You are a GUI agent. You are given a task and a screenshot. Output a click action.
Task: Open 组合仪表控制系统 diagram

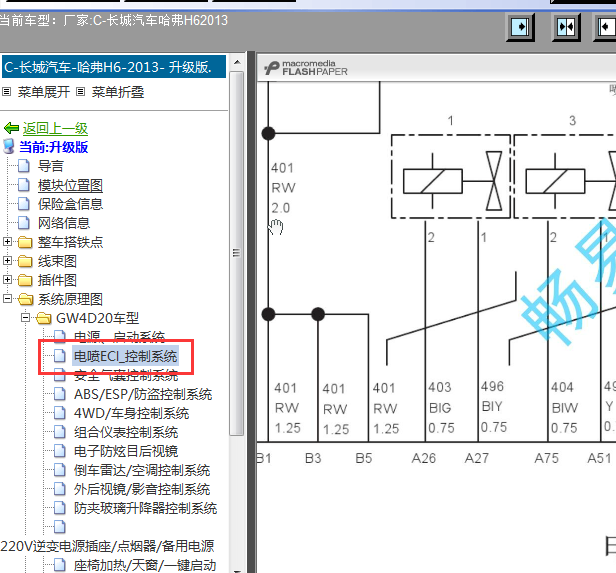pos(126,432)
